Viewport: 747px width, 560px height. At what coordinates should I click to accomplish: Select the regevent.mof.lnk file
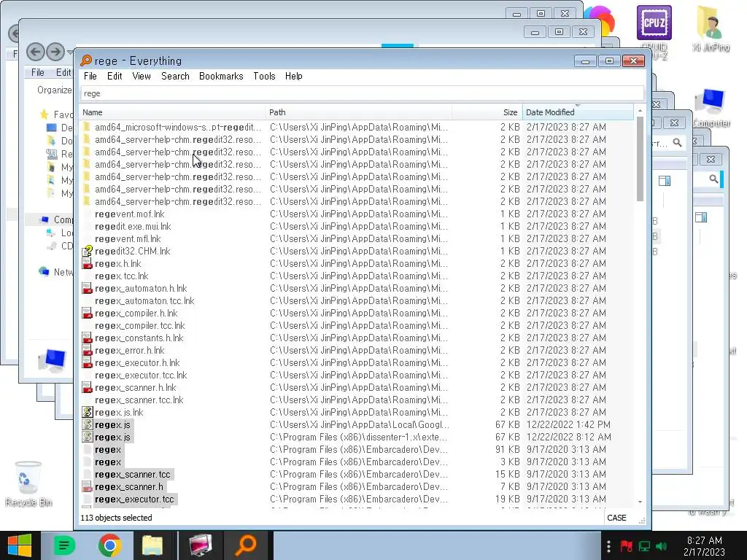130,214
